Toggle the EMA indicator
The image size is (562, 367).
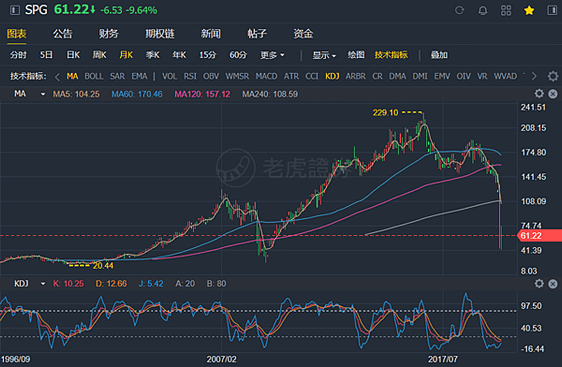(139, 76)
